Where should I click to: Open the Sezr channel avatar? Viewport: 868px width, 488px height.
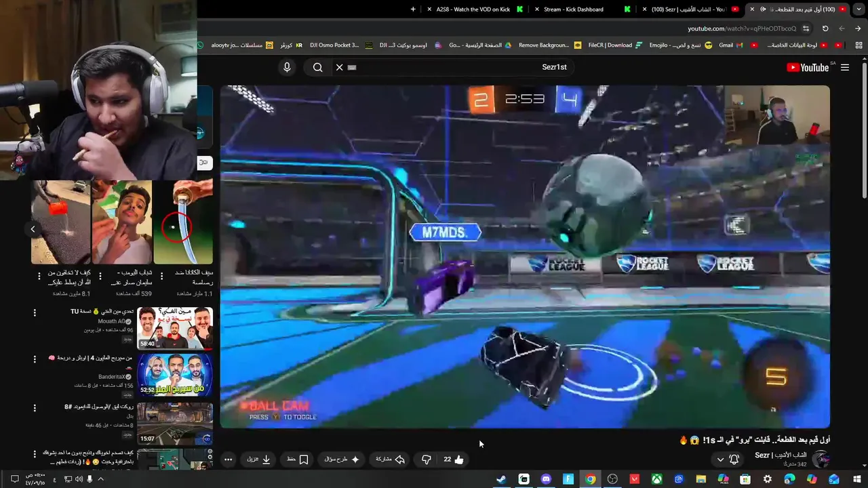(x=821, y=460)
